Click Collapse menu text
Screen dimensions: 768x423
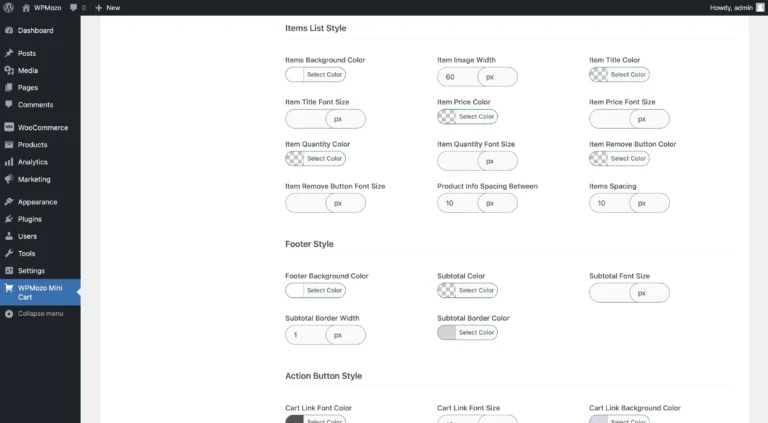[41, 313]
